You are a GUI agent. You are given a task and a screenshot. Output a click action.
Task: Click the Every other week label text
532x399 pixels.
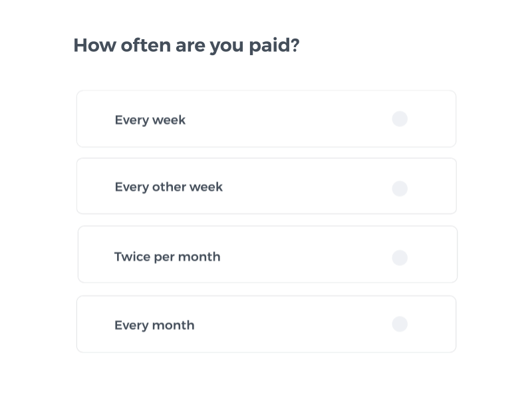168,187
